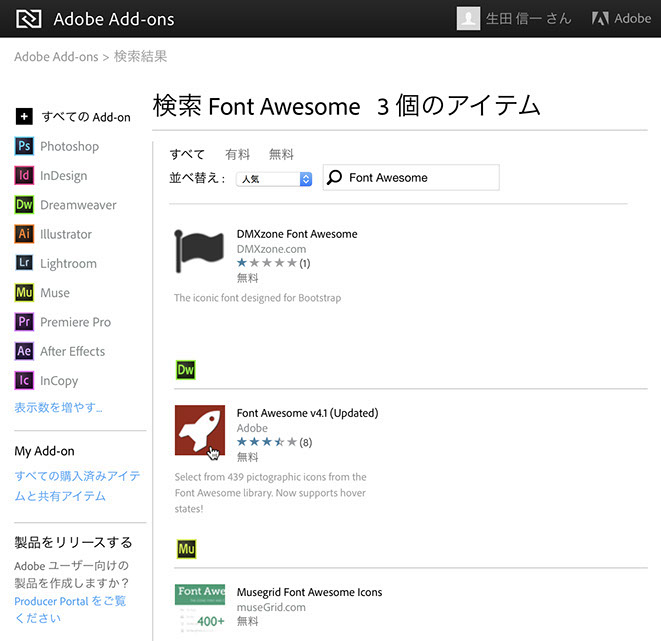Screen dimensions: 661x641
Task: Select the すべて filter tab
Action: [x=187, y=154]
